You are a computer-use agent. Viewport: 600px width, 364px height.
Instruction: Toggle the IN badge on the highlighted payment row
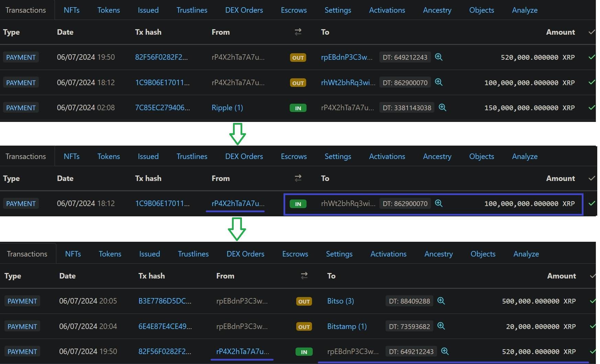(x=298, y=203)
